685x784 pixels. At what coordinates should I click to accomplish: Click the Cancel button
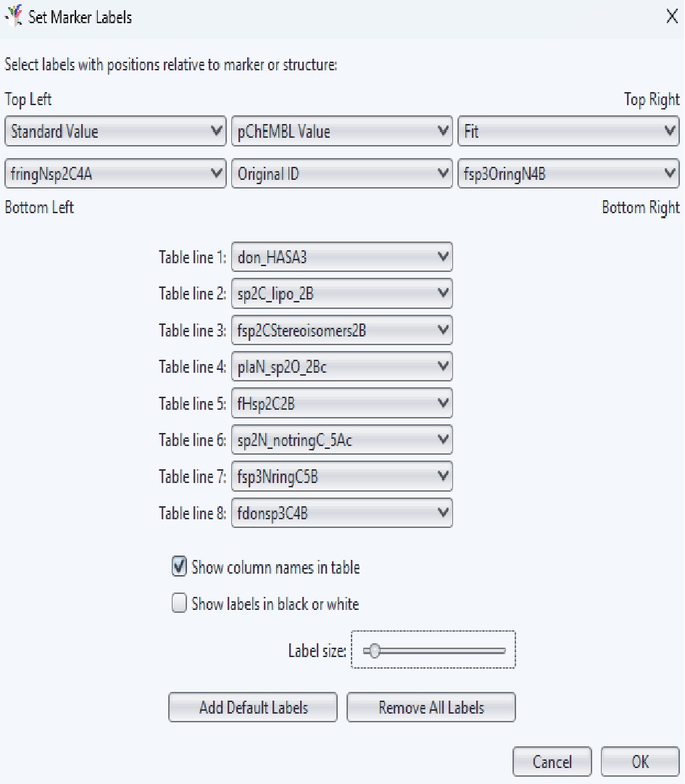(x=552, y=762)
